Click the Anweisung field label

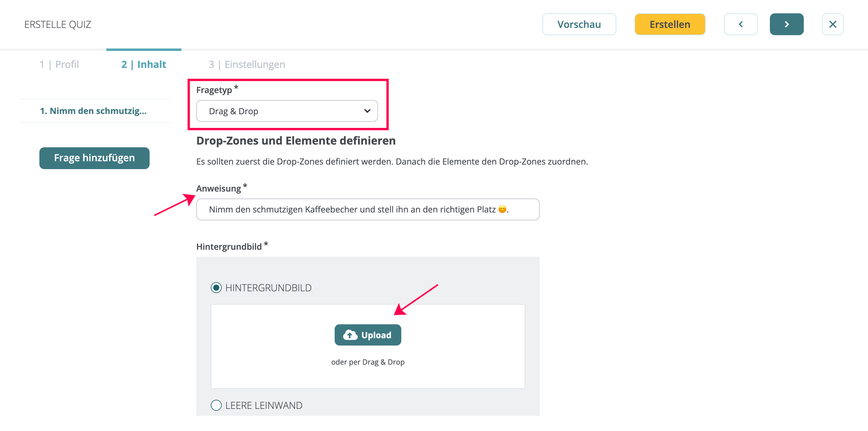click(221, 188)
